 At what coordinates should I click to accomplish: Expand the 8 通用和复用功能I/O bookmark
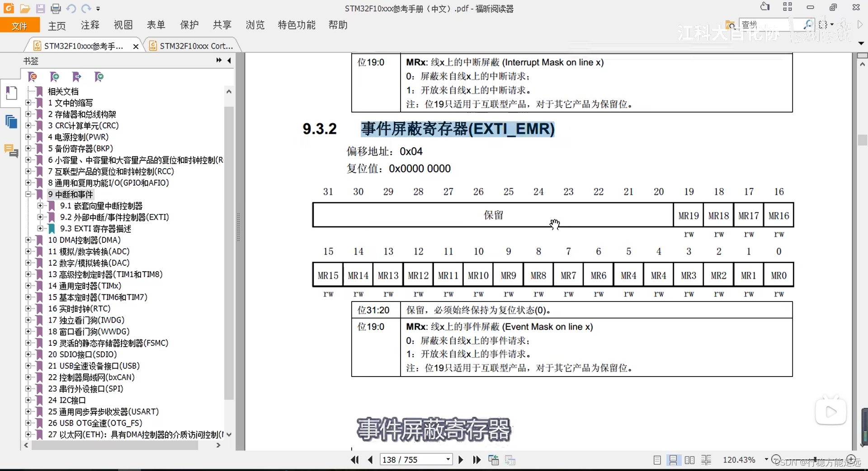(x=28, y=183)
